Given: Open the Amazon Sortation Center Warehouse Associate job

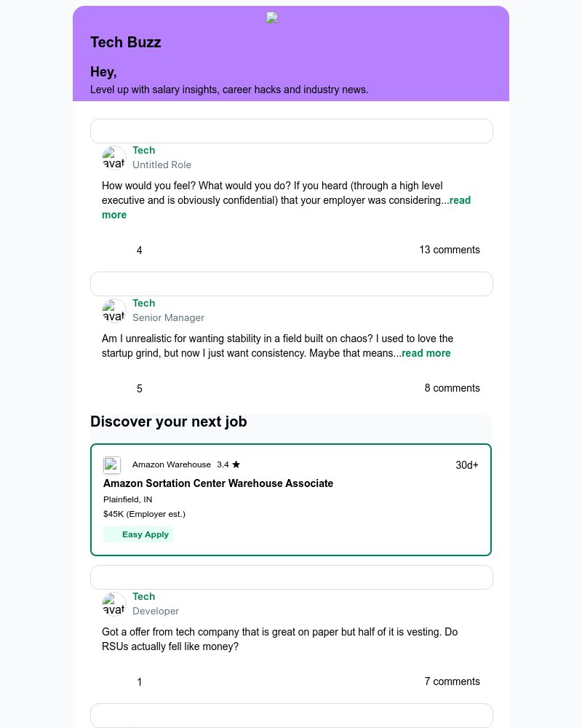Looking at the screenshot, I should pos(218,483).
